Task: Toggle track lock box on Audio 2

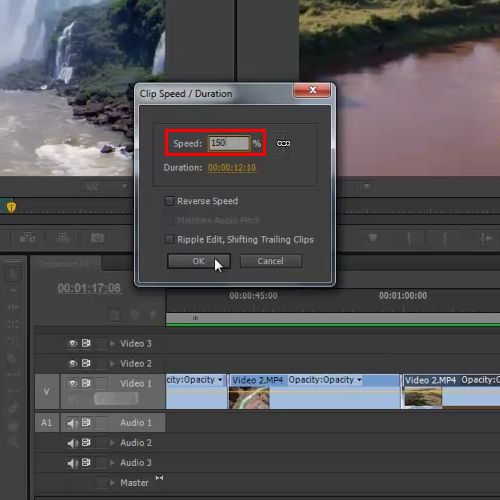Action: point(101,443)
